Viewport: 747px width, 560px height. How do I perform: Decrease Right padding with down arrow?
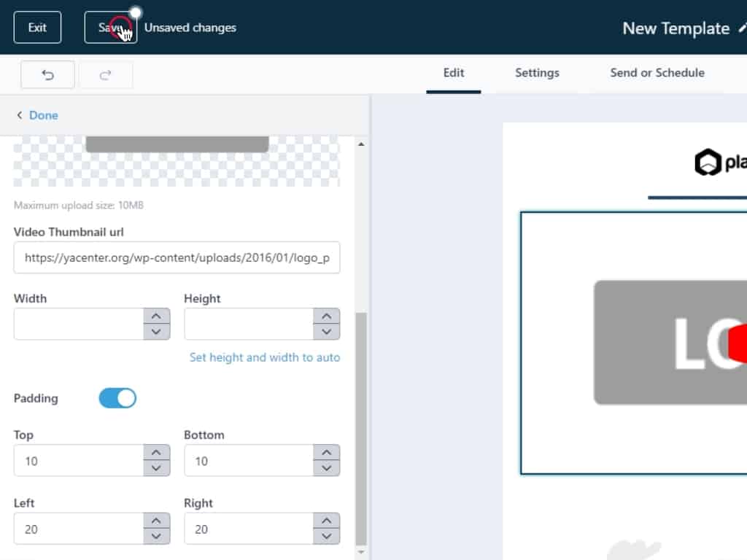[326, 537]
